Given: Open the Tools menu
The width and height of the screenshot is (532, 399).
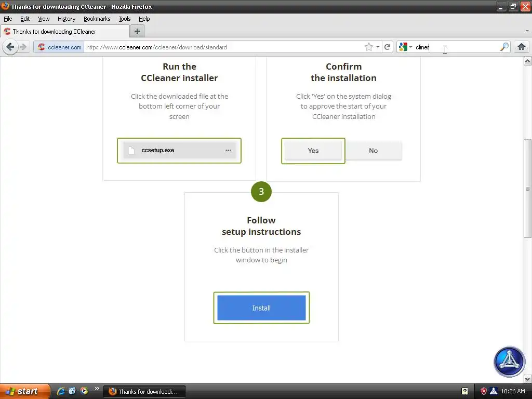Looking at the screenshot, I should [125, 19].
